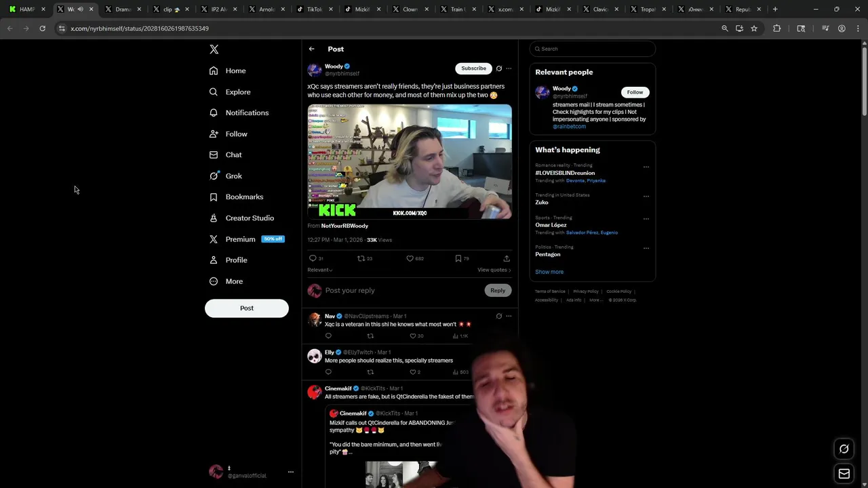Play the xQc video thumbnail
Viewport: 868px width, 488px height.
point(410,161)
